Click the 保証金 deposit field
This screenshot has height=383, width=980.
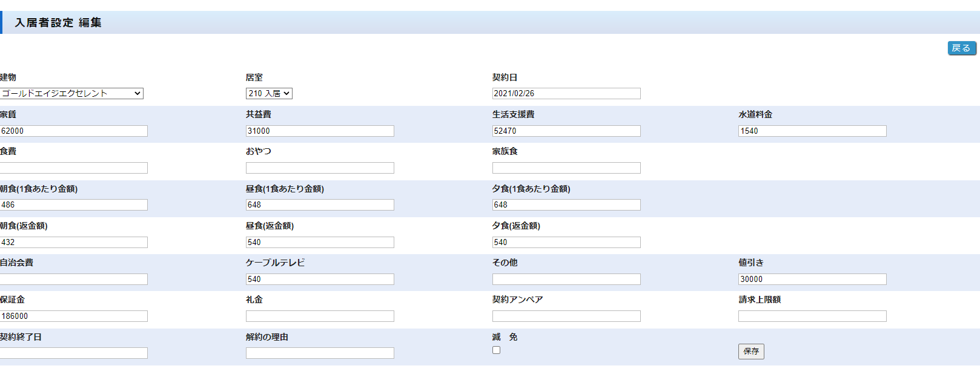click(73, 316)
